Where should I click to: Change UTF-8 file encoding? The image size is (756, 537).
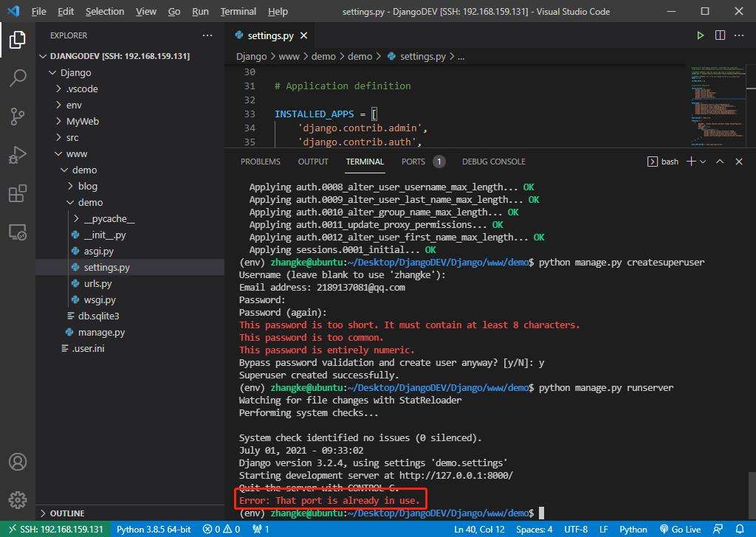pyautogui.click(x=576, y=530)
